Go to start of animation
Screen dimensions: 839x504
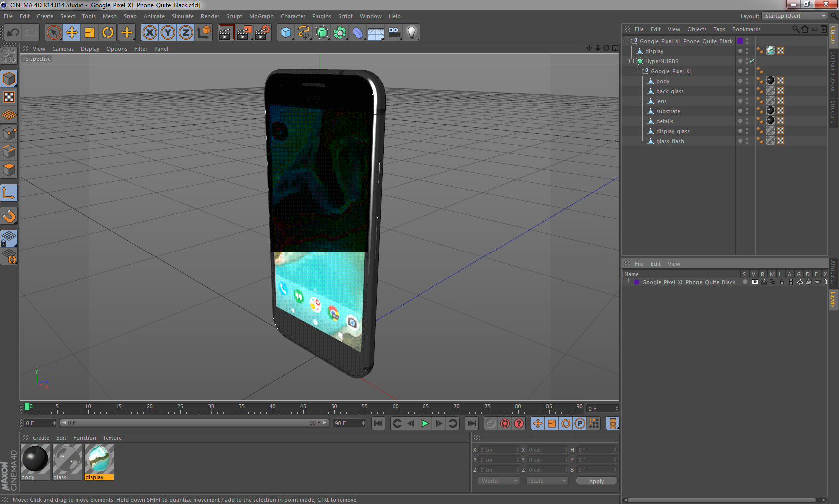click(378, 423)
